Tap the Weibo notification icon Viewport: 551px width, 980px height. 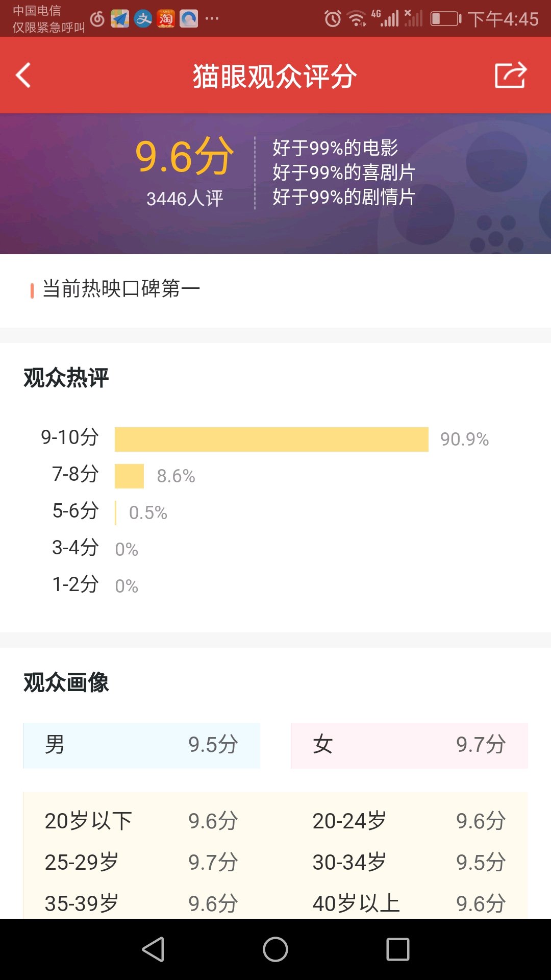click(97, 19)
